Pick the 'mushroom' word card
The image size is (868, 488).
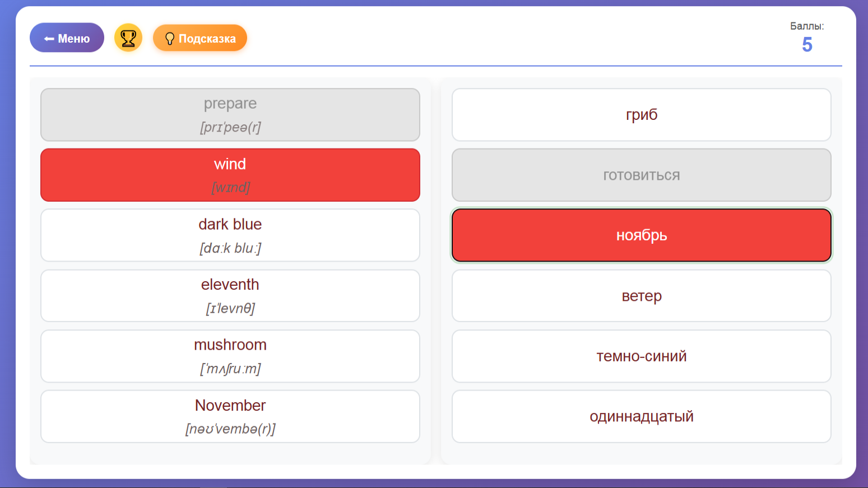[230, 356]
